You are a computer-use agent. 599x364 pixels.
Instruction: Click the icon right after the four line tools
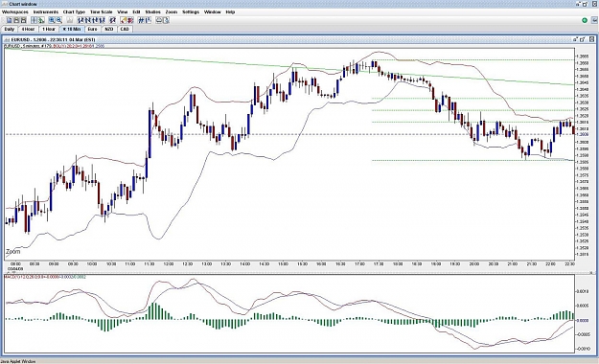112,20
